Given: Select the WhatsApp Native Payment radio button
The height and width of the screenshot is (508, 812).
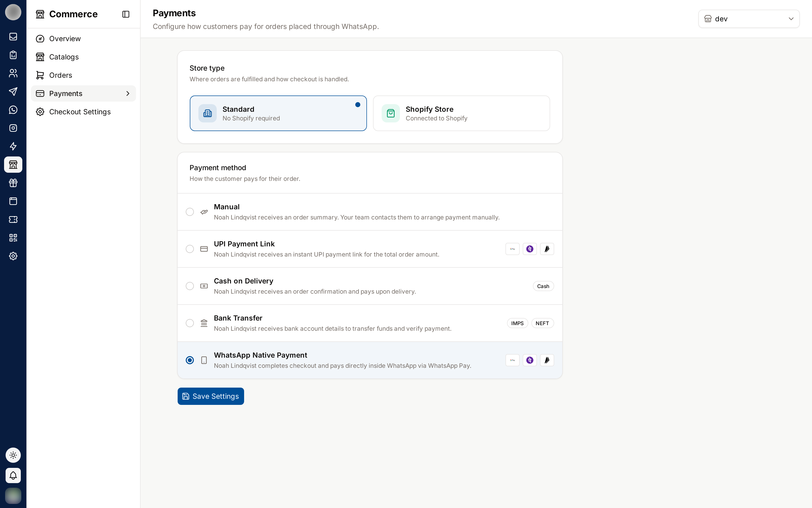Looking at the screenshot, I should click(190, 360).
